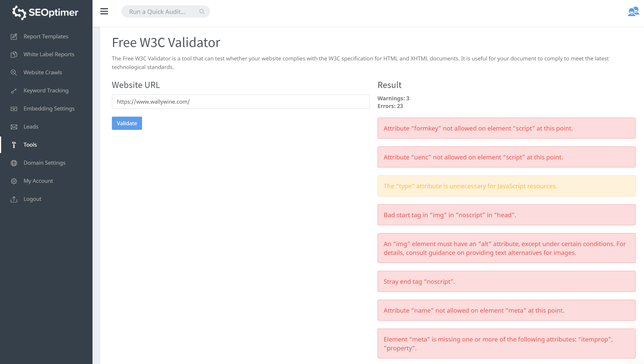Viewport: 644px width, 364px height.
Task: Click the Keyword Tracking sidebar icon
Action: point(14,90)
